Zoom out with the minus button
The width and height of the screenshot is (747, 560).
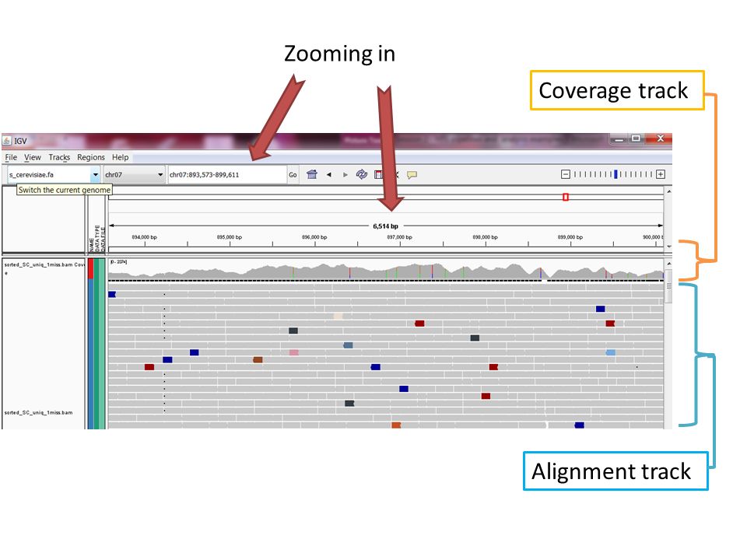[x=566, y=174]
